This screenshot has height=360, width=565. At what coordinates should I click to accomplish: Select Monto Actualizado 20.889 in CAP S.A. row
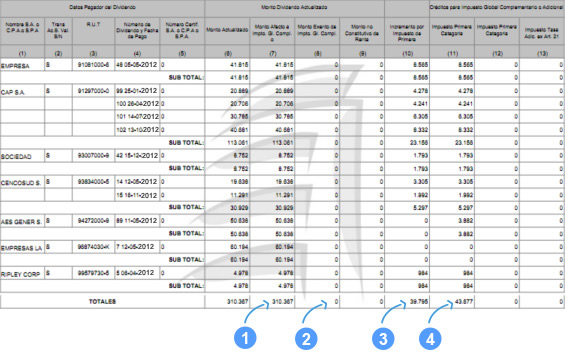[239, 91]
